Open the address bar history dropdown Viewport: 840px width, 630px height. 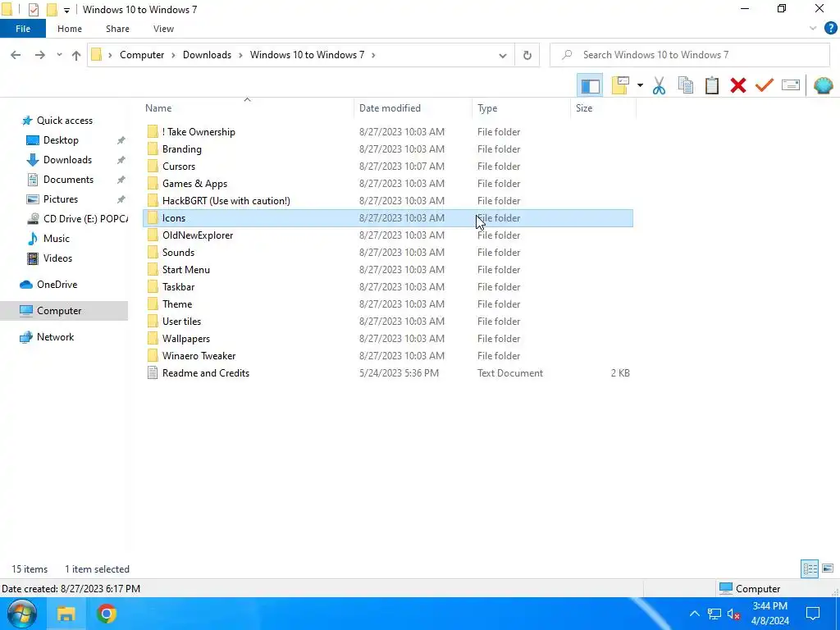503,55
